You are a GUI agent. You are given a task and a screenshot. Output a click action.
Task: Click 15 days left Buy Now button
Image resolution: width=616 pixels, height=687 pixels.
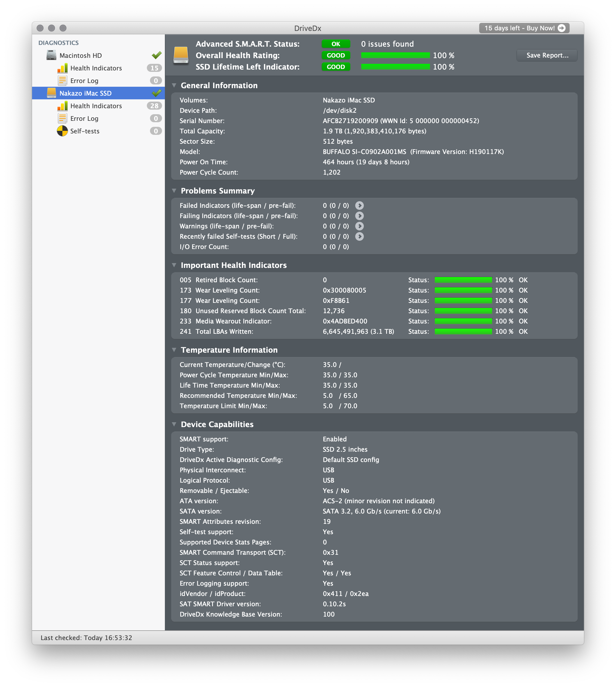tap(524, 28)
